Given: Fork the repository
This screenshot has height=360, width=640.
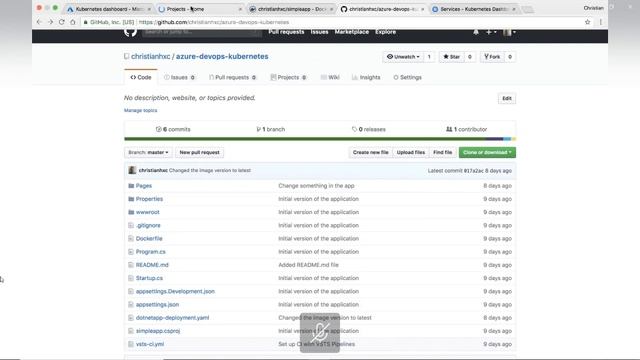Looking at the screenshot, I should 492,57.
